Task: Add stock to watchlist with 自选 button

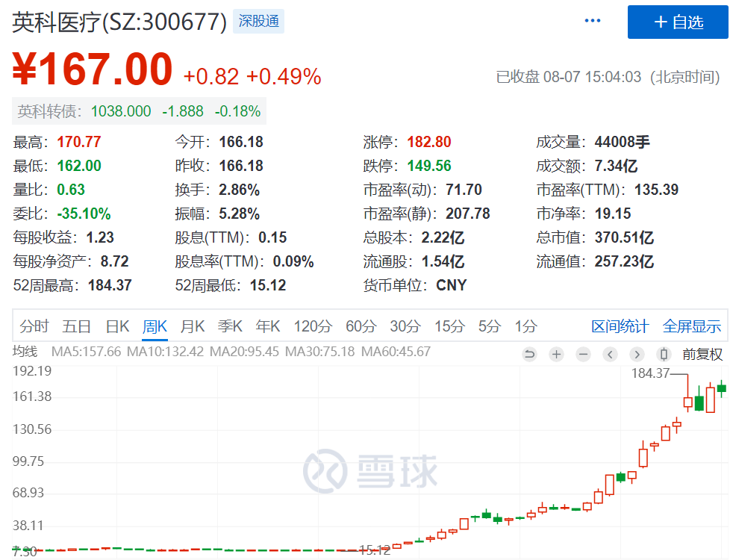Action: 678,22
